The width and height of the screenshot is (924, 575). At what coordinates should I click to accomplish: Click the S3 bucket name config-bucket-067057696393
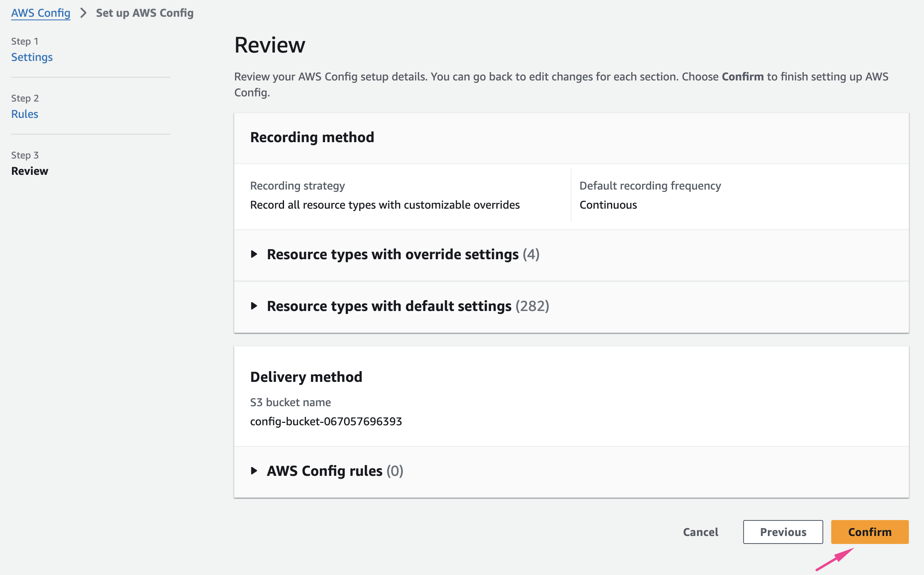[x=326, y=421]
